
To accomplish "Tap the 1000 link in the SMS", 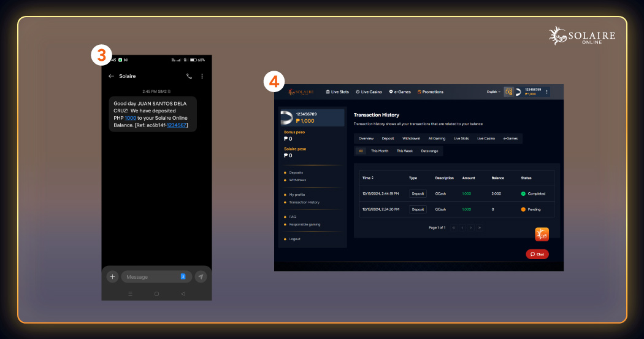I will tap(130, 118).
